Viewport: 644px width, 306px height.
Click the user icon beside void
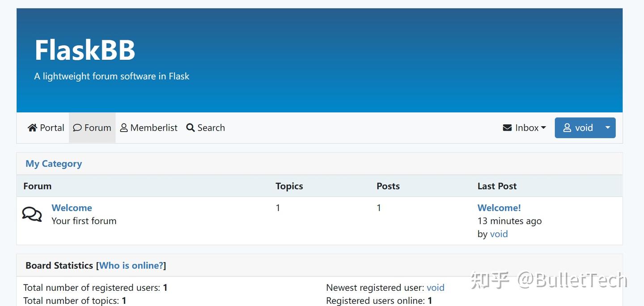[x=567, y=128]
